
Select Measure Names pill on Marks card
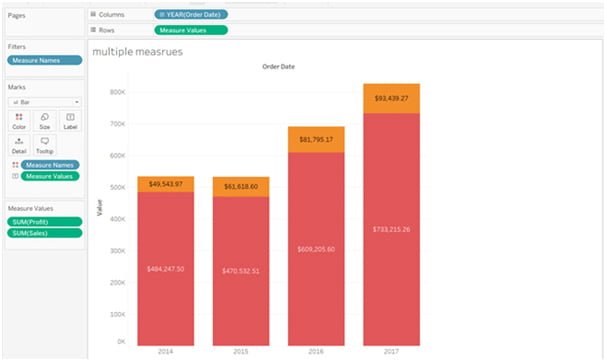[x=50, y=165]
